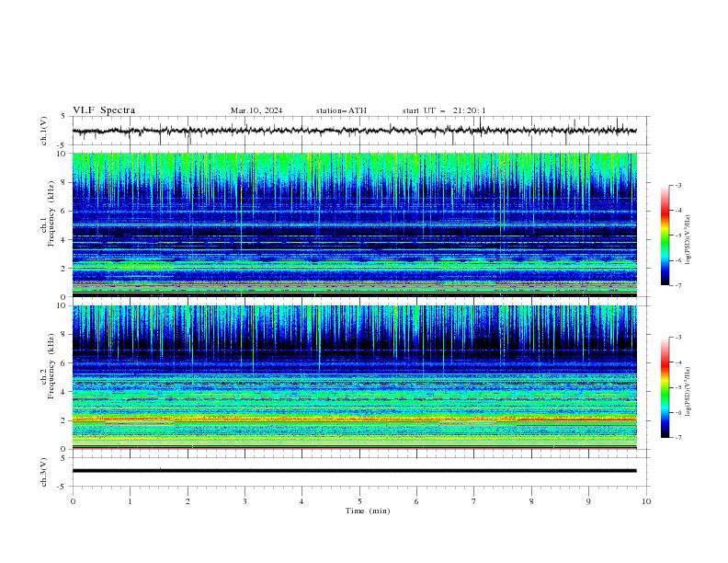Click the time axis tick label "9"
Image resolution: width=728 pixels, height=563 pixels.
[588, 501]
